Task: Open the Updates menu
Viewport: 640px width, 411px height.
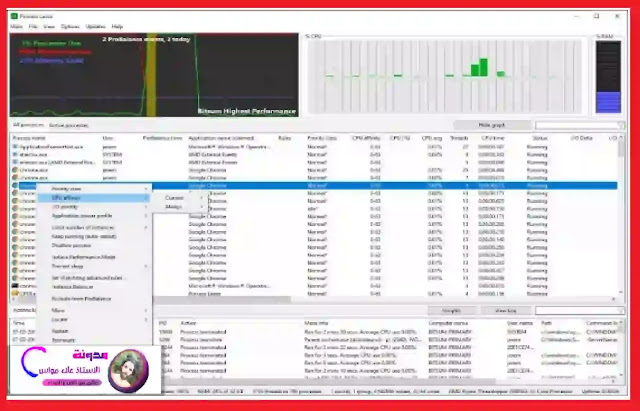Action: pos(96,27)
